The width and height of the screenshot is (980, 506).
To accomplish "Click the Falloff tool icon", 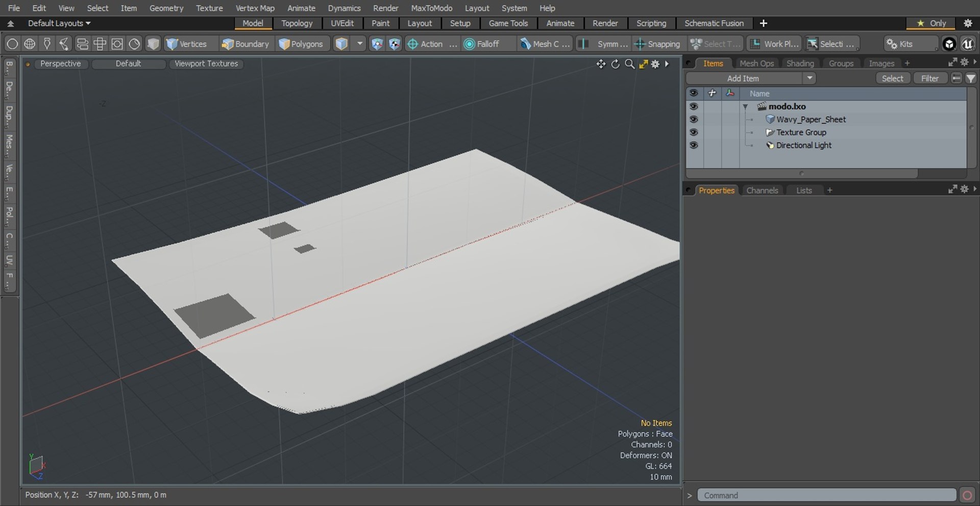I will [x=469, y=44].
